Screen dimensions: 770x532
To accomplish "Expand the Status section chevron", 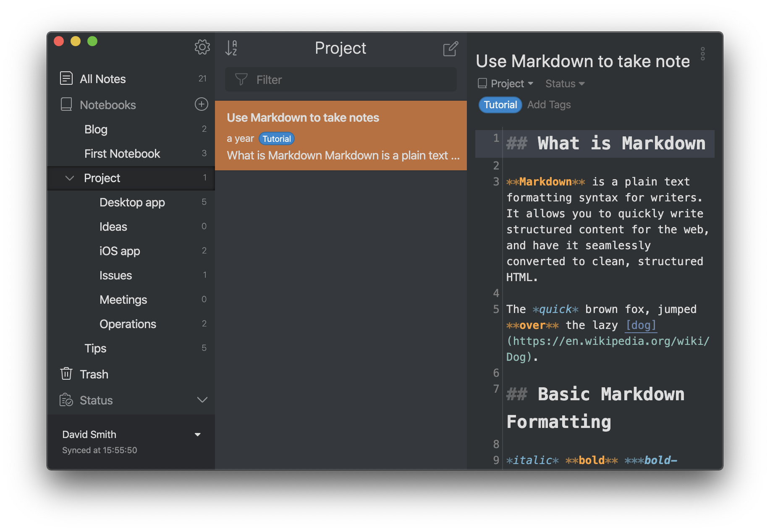I will point(202,400).
